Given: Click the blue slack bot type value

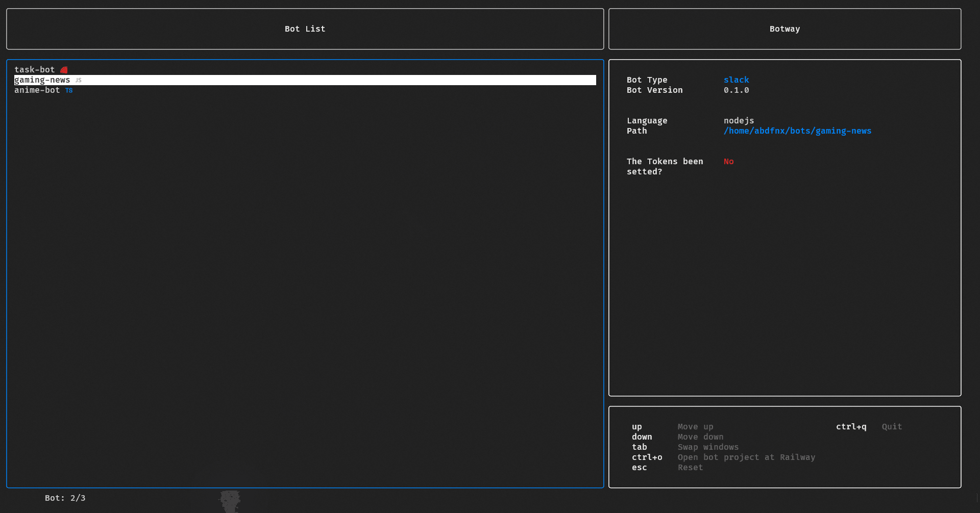Looking at the screenshot, I should [x=736, y=80].
